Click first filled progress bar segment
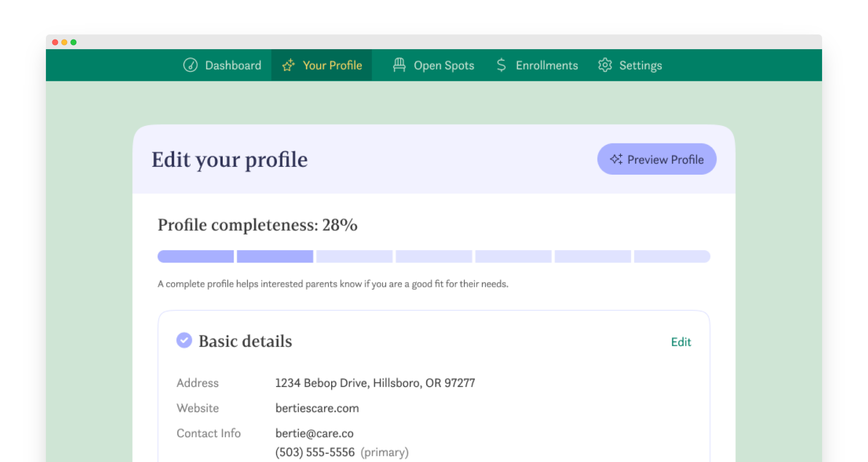Screen dimensions: 868x462 [x=196, y=256]
